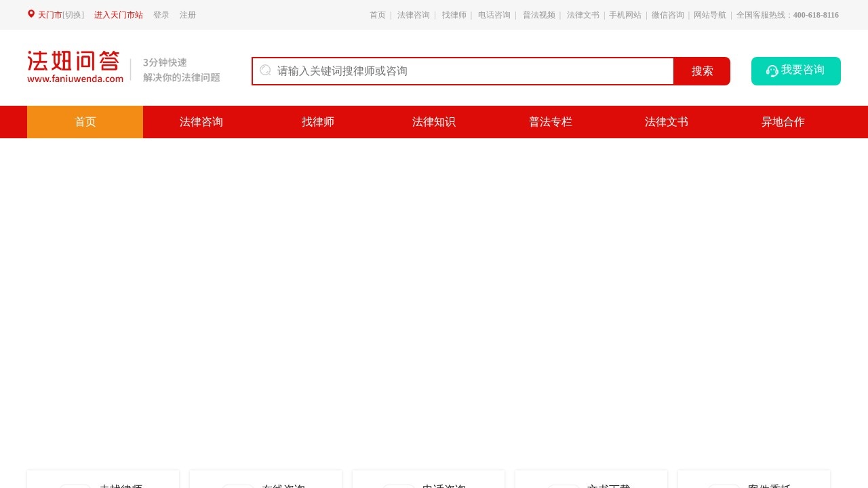Screen dimensions: 868x488
Task: Open the 微信咨询 top link
Action: [668, 15]
